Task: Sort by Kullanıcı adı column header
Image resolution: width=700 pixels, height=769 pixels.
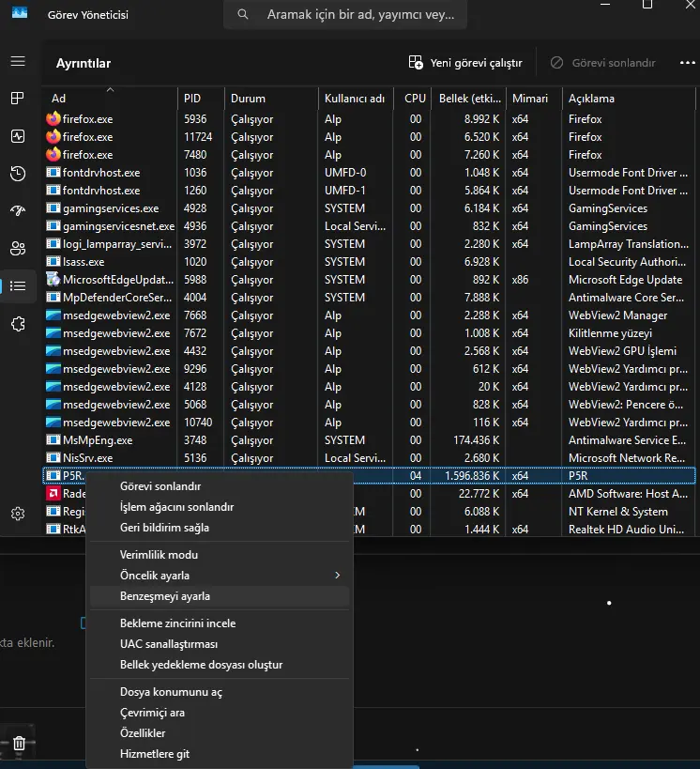Action: (356, 98)
